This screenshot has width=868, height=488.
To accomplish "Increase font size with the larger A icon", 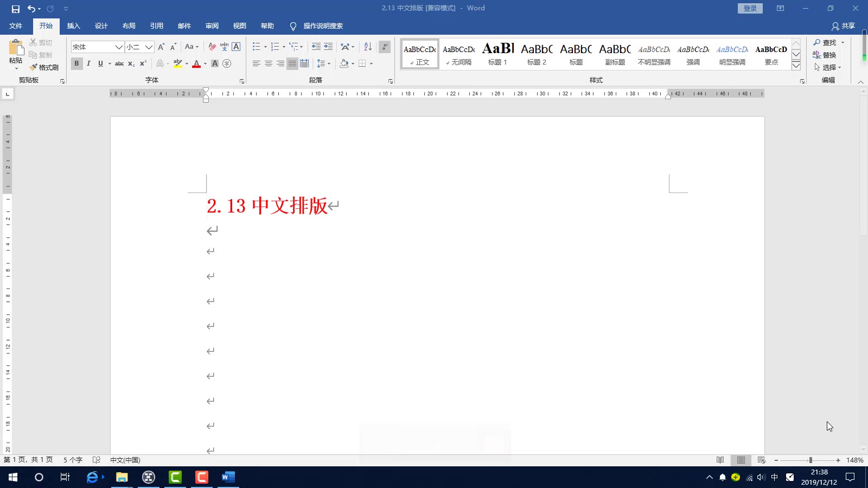I will pyautogui.click(x=161, y=47).
